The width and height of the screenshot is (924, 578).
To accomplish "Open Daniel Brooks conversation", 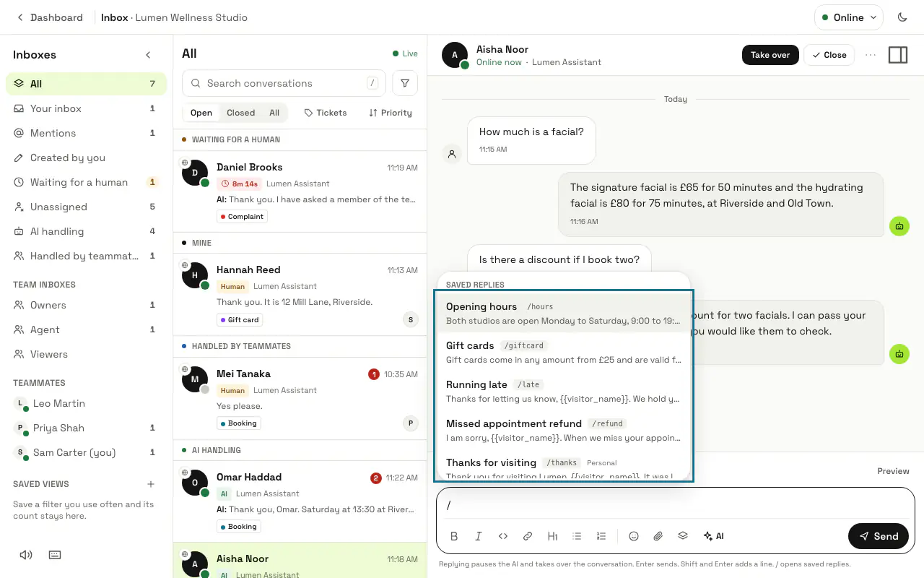I will tap(300, 191).
